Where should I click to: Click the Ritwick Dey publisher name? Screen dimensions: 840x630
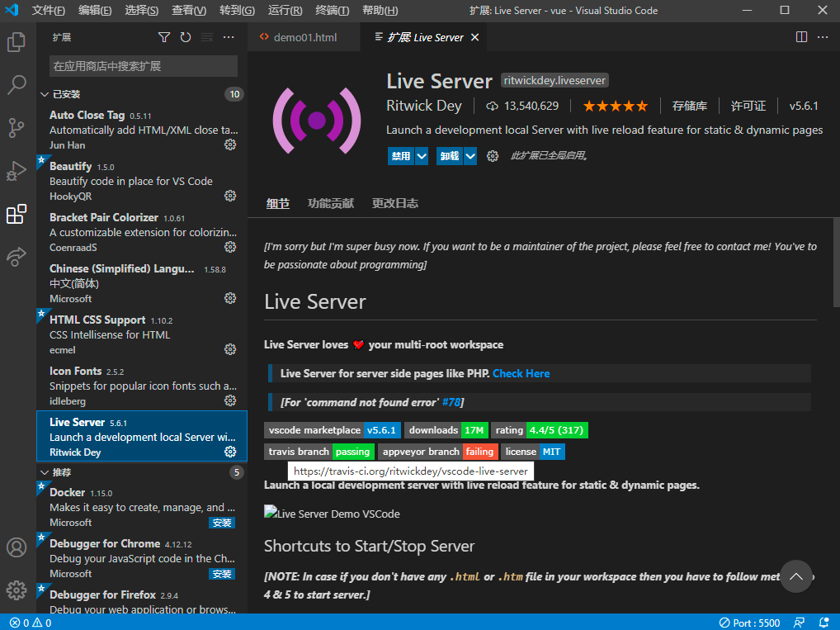pos(424,106)
